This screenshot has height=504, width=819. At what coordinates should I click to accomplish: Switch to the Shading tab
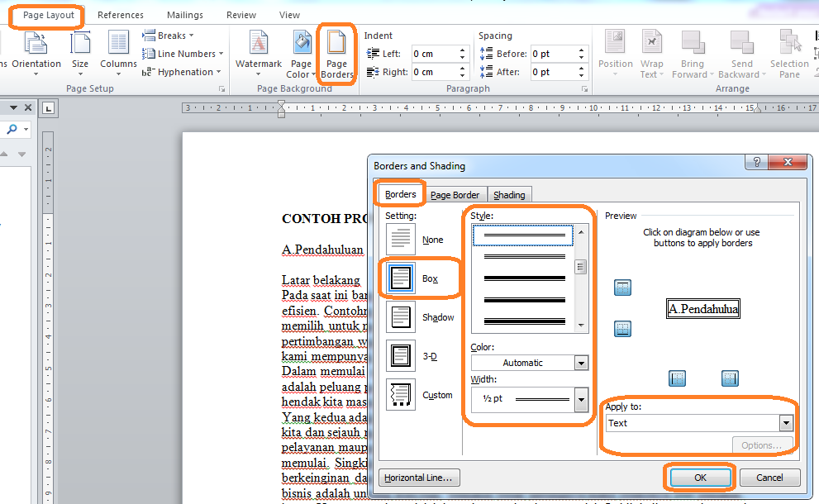click(508, 194)
